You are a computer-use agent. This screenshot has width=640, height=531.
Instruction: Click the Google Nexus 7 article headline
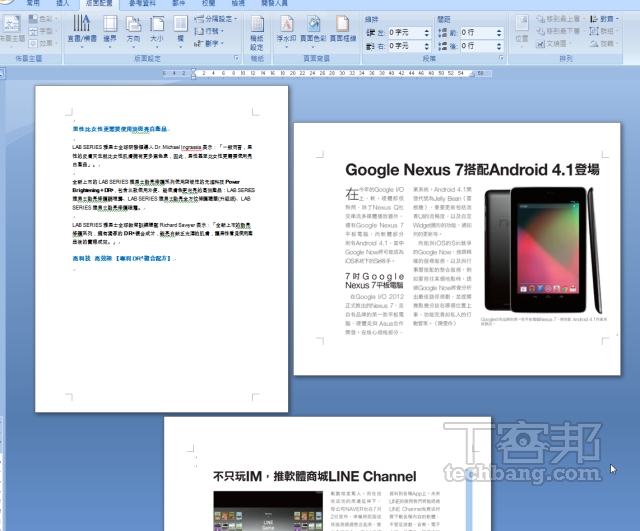(x=472, y=169)
